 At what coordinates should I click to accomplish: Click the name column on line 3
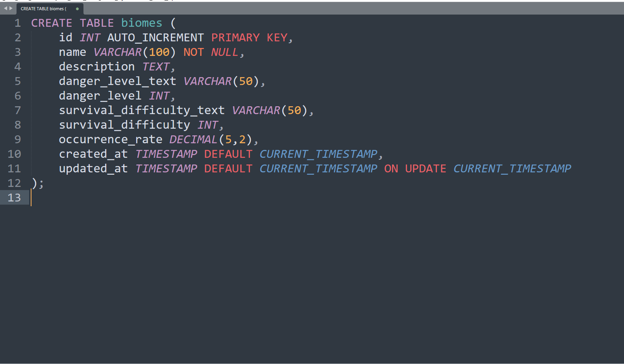coord(72,52)
